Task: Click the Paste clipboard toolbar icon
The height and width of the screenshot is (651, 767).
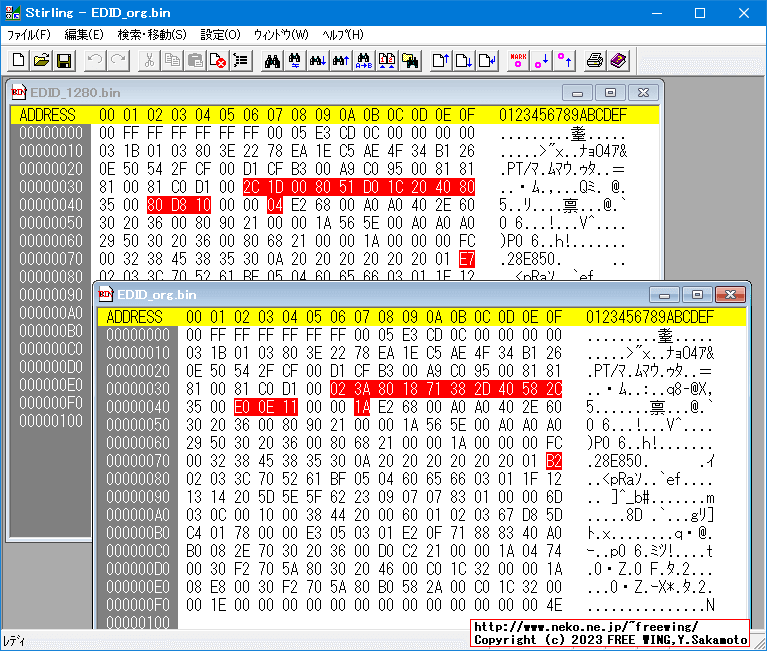Action: pyautogui.click(x=196, y=61)
